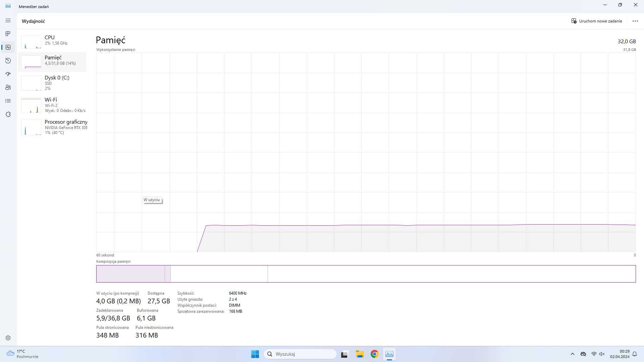The width and height of the screenshot is (644, 362).
Task: Open the hamburger navigation menu
Action: [8, 20]
